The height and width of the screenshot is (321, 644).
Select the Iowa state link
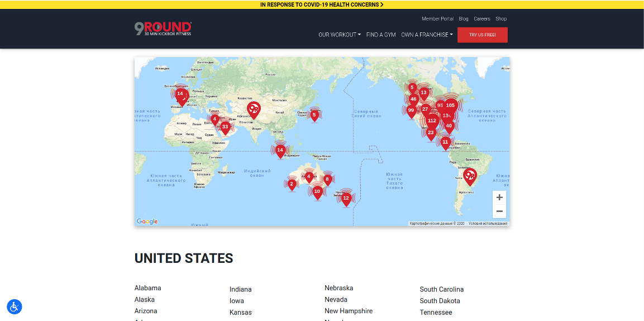tap(237, 301)
